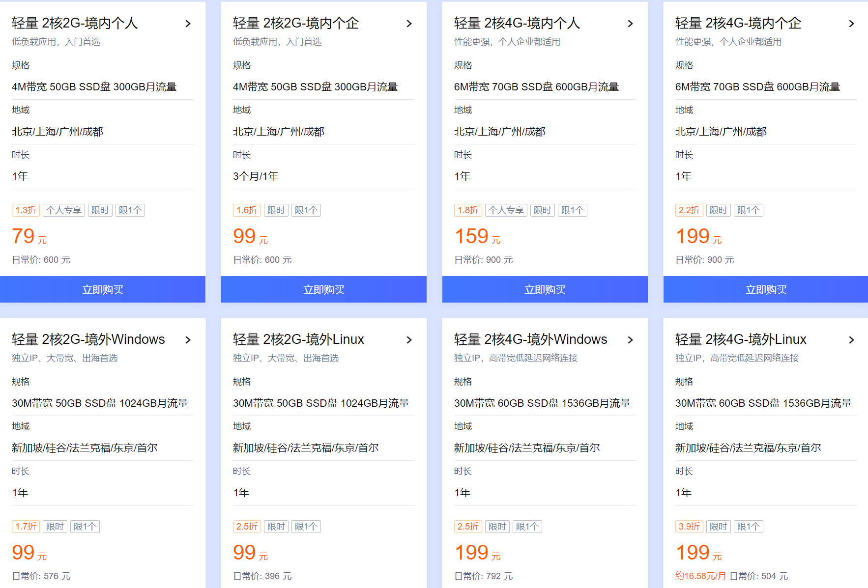Click the 3.9折 discount badge
The image size is (868, 588).
point(689,527)
